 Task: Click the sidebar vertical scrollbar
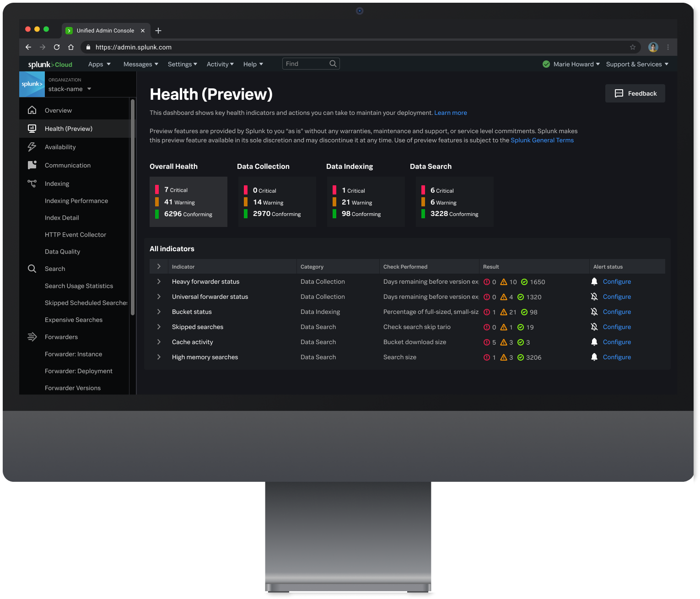coord(133,207)
